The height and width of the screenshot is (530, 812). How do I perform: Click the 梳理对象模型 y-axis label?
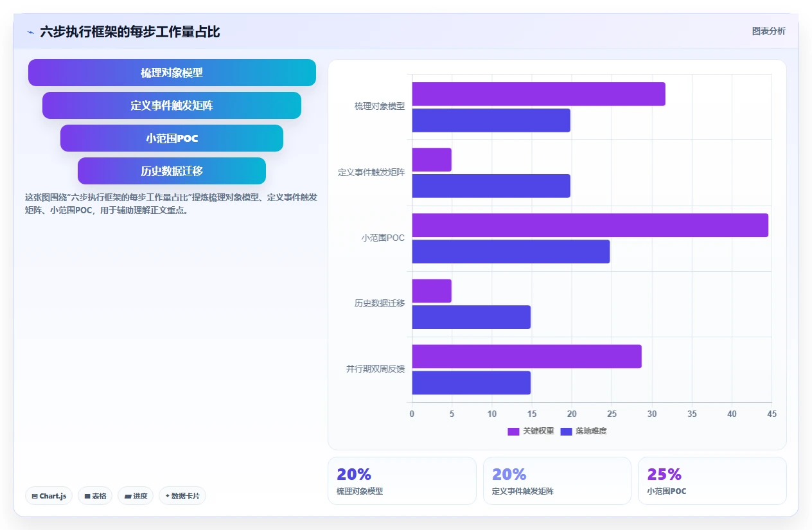pos(380,107)
